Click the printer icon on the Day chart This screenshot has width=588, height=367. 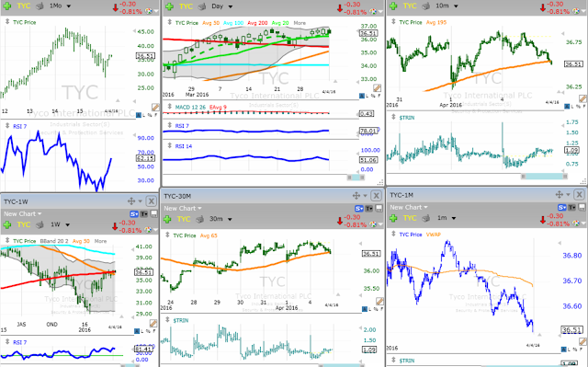coord(202,6)
